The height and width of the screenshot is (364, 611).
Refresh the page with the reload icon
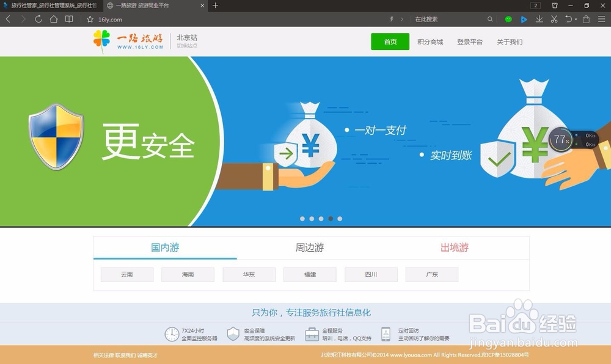pos(38,19)
